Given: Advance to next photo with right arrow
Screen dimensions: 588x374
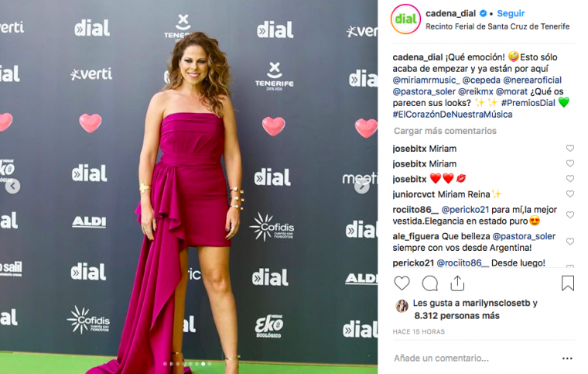Looking at the screenshot, I should 361,186.
